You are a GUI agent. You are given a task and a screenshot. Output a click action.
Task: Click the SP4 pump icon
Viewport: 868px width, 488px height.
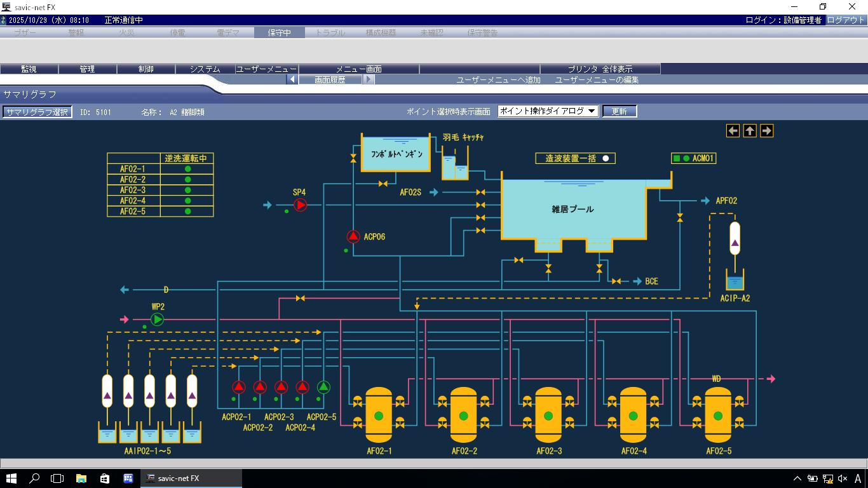pos(300,205)
